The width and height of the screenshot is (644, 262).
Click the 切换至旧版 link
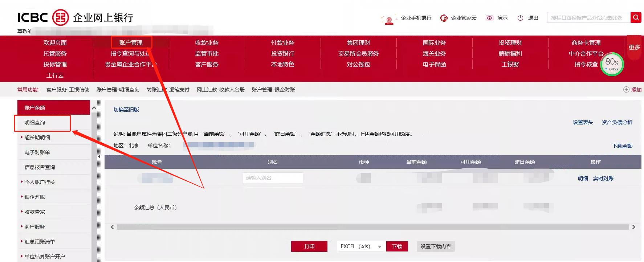126,110
